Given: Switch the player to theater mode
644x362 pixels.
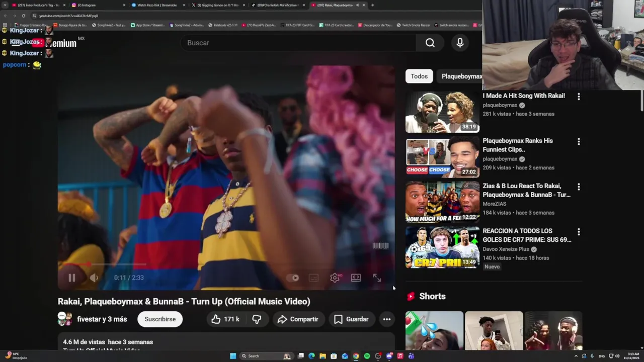Looking at the screenshot, I should pyautogui.click(x=356, y=278).
